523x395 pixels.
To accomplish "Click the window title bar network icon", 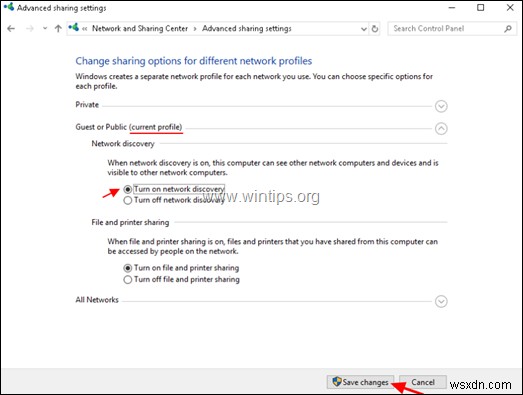I will (9, 7).
